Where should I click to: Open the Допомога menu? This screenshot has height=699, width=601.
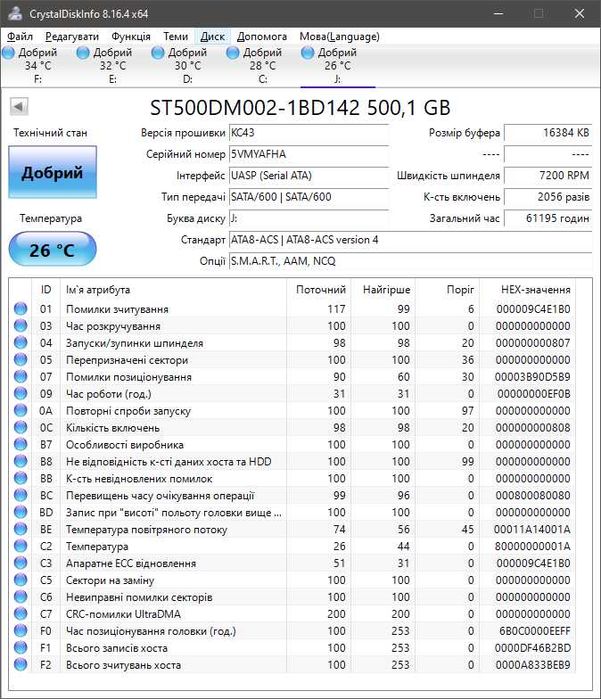click(262, 37)
